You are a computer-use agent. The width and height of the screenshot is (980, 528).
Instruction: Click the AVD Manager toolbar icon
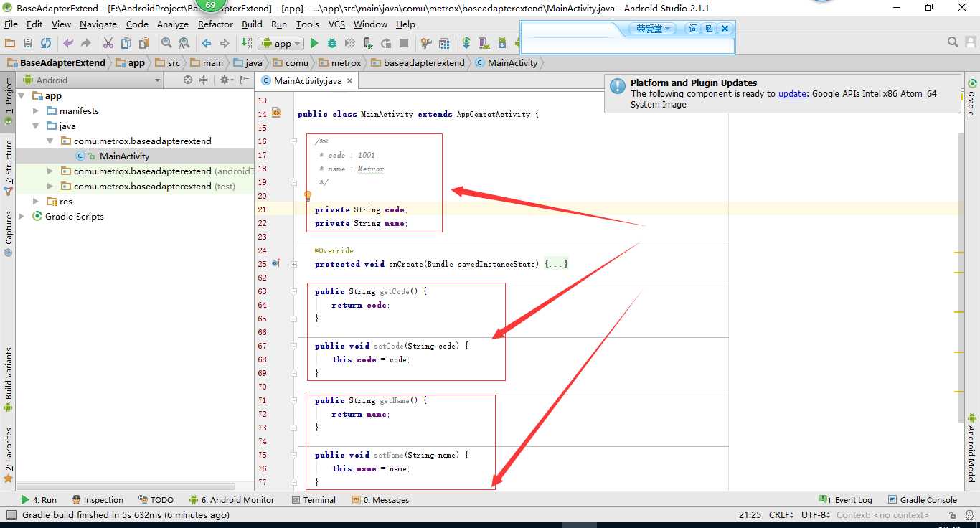coord(484,43)
